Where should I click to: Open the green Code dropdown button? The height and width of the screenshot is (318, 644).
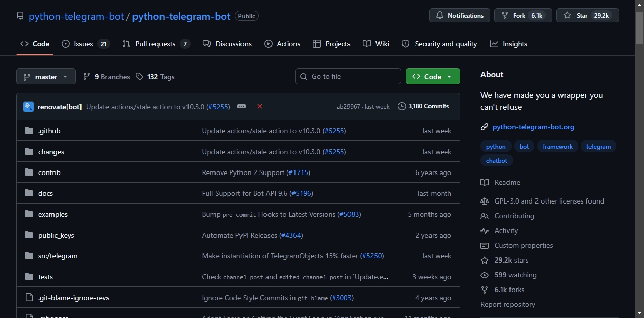433,77
